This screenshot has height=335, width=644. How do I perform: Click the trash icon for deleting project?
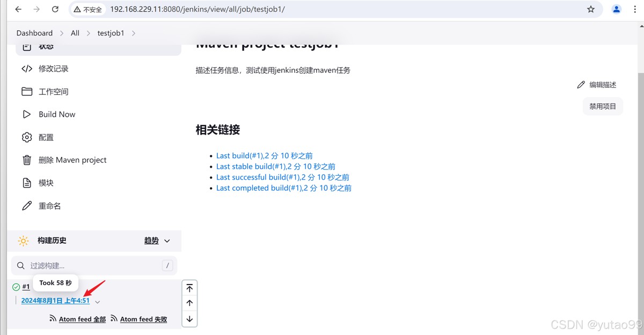click(x=27, y=160)
